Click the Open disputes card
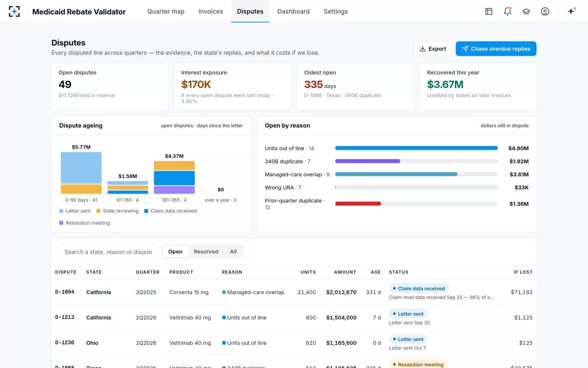588x368 pixels. 110,87
